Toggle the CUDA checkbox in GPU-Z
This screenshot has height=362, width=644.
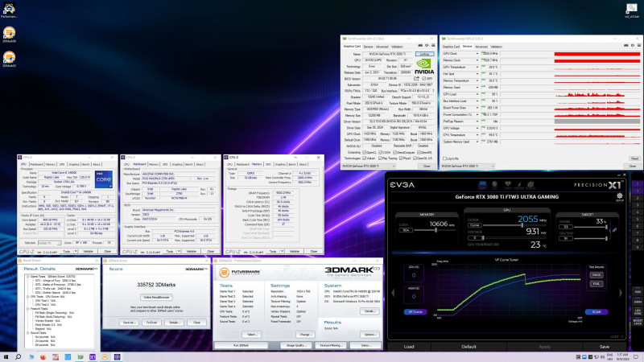click(x=381, y=152)
